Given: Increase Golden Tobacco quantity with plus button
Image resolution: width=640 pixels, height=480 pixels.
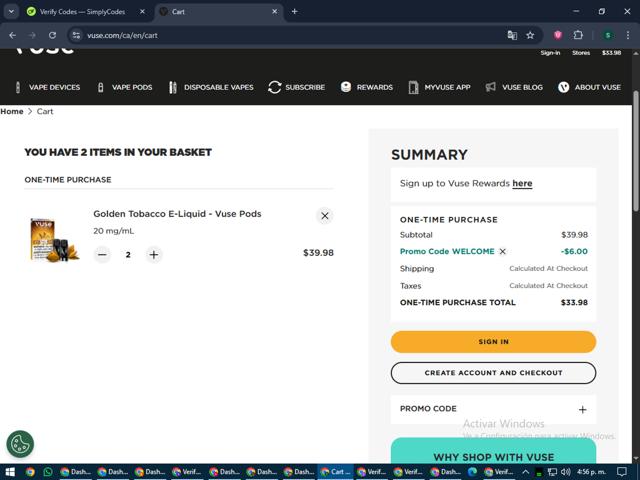Looking at the screenshot, I should click(154, 255).
